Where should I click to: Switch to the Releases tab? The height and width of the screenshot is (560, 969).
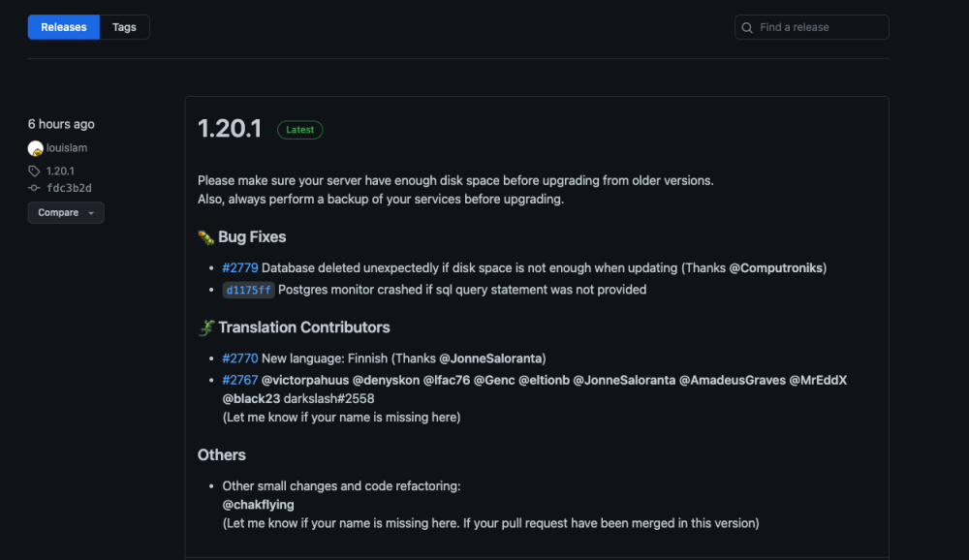[x=64, y=27]
